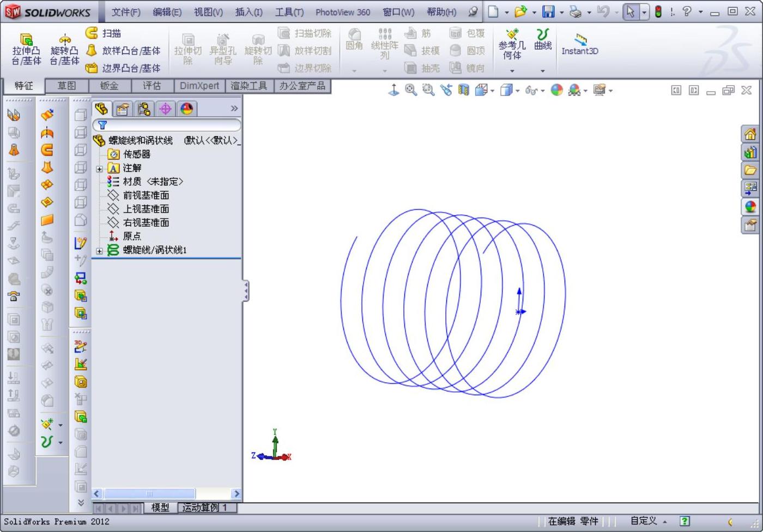Open the DimXpertManager tab icon
Viewport: 763px width, 532px height.
coord(165,109)
